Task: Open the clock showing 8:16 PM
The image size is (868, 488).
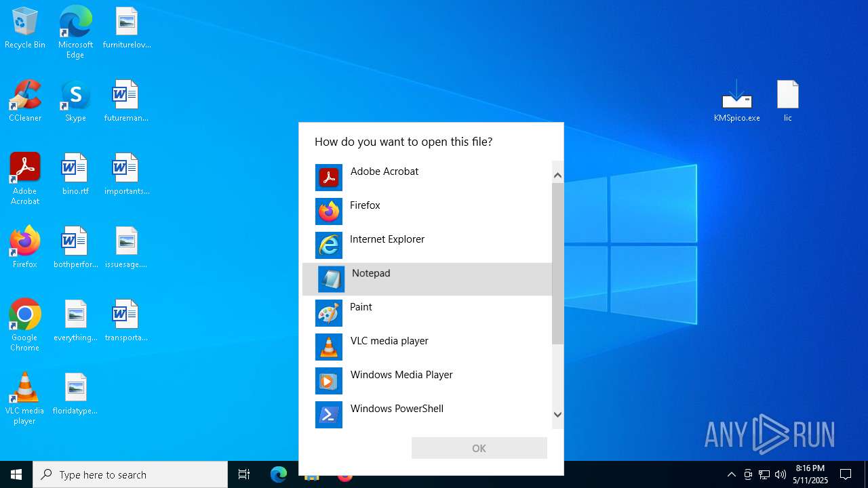Action: (x=810, y=474)
